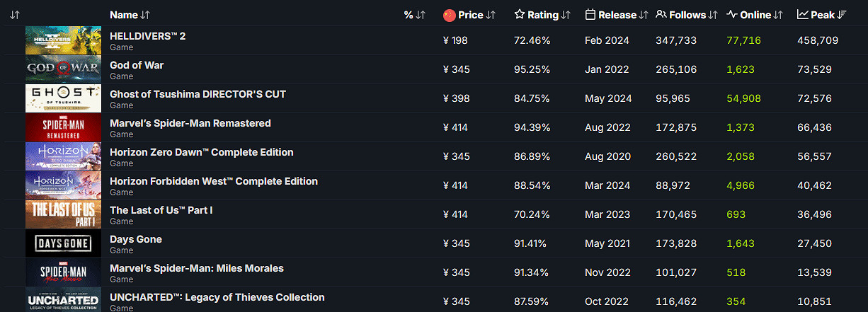Open Ghost of Tsushima DIRECTOR'S CUT page

(198, 94)
